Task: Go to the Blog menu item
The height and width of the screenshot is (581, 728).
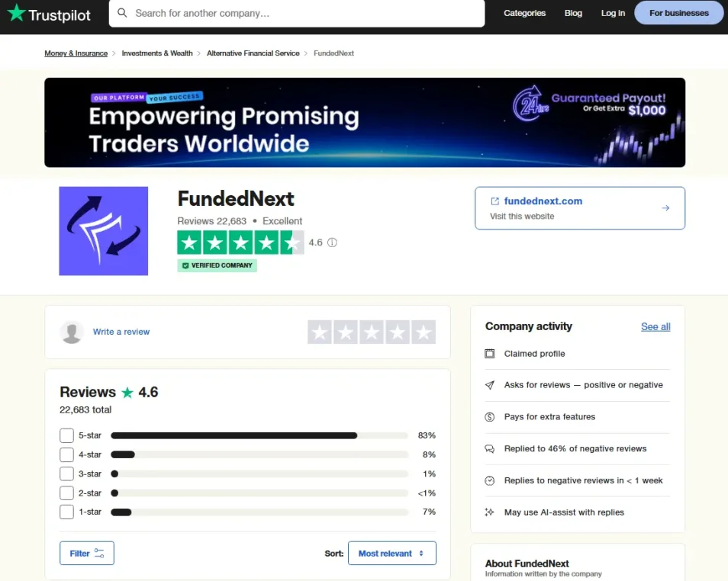Action: point(573,13)
